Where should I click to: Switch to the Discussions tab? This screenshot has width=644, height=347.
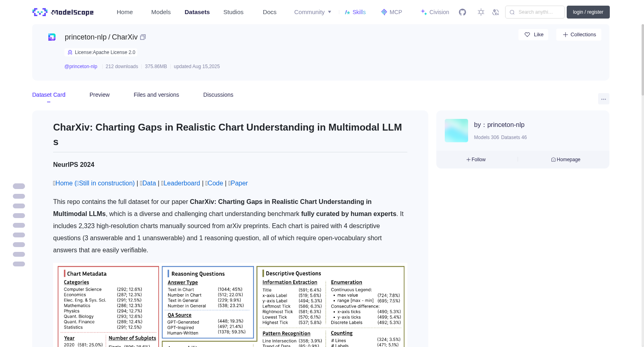tap(218, 95)
